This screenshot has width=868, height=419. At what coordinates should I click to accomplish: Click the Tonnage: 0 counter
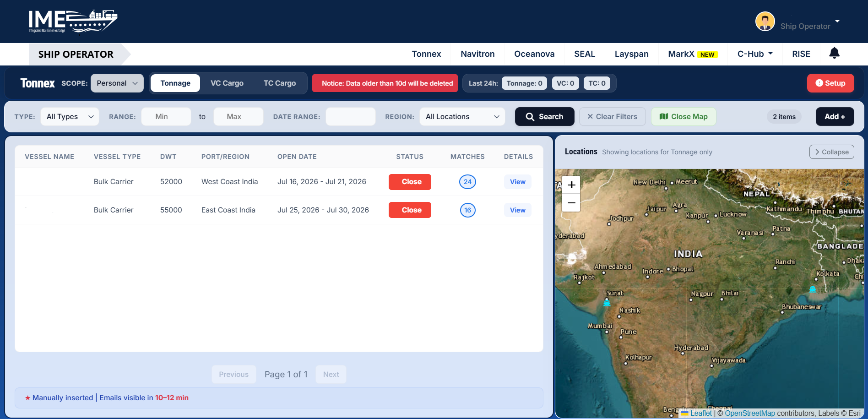[524, 83]
